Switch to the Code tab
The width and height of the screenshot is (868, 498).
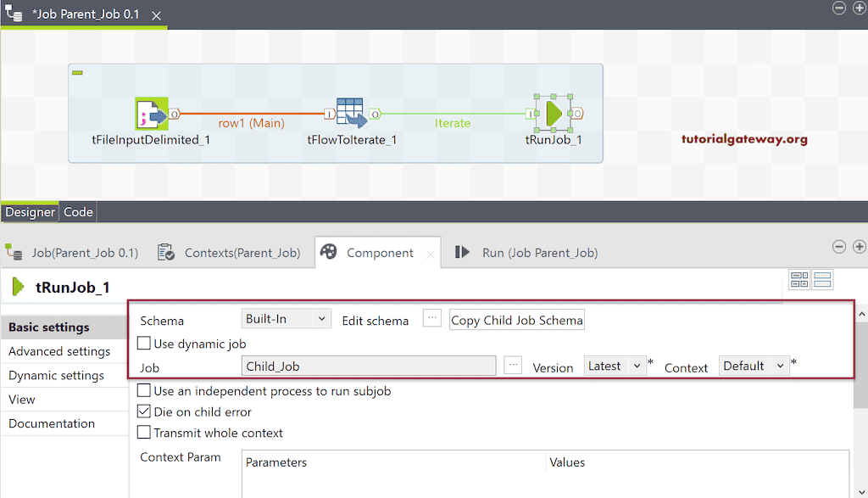[77, 211]
